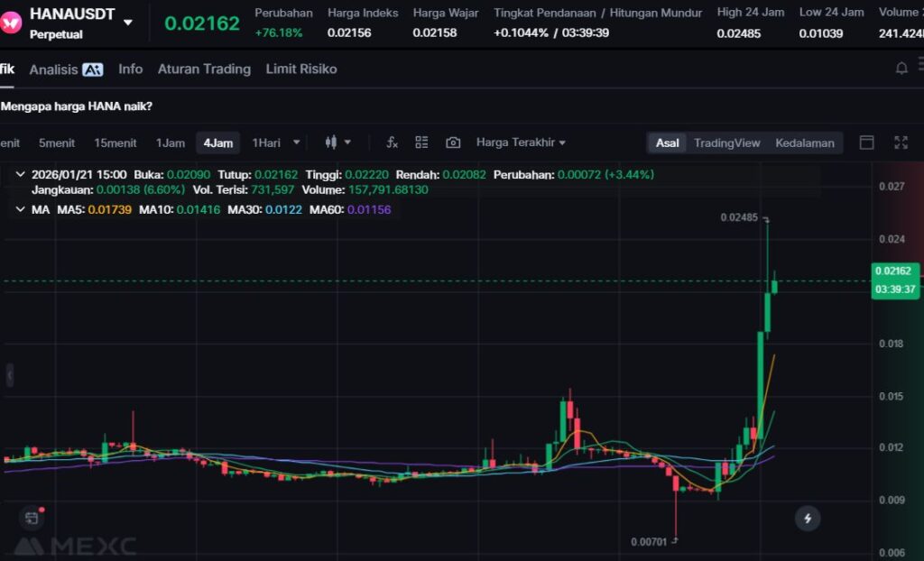Viewport: 924px width, 561px height.
Task: Click 'Mengapa harga HANA naik?' link
Action: coord(78,106)
